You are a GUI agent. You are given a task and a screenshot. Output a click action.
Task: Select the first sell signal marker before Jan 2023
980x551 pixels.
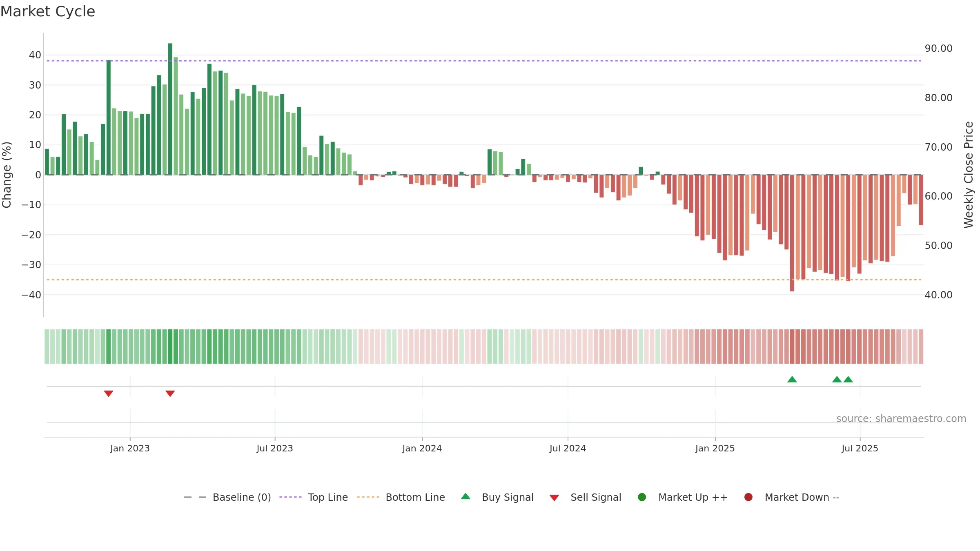[108, 393]
